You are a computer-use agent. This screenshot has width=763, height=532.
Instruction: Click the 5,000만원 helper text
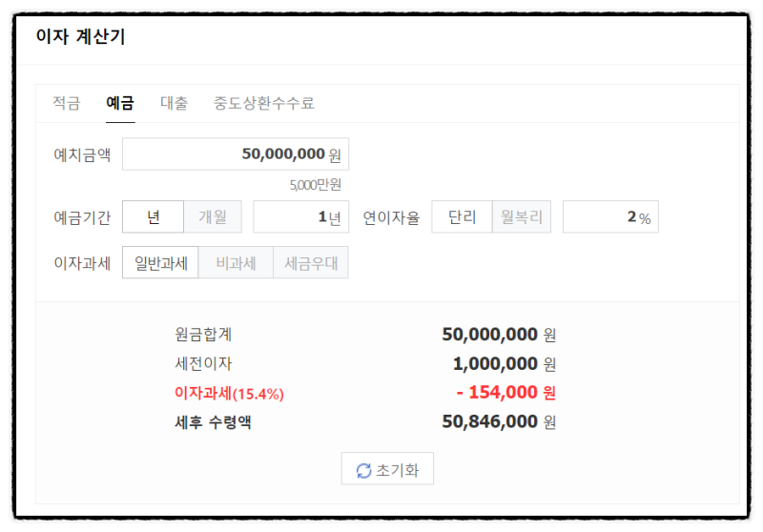316,185
